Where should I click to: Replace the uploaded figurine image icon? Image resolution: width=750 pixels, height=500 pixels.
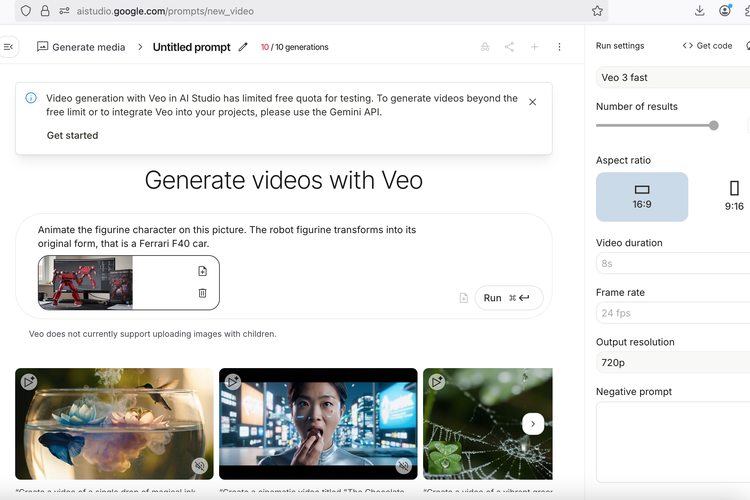click(202, 271)
